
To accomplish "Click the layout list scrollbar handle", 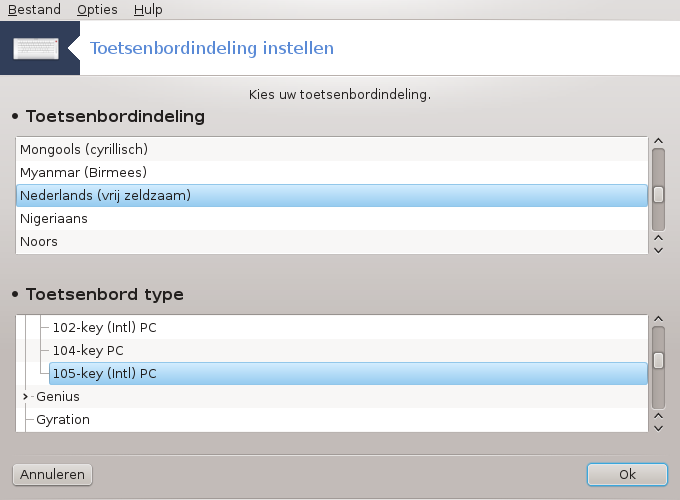I will [658, 195].
